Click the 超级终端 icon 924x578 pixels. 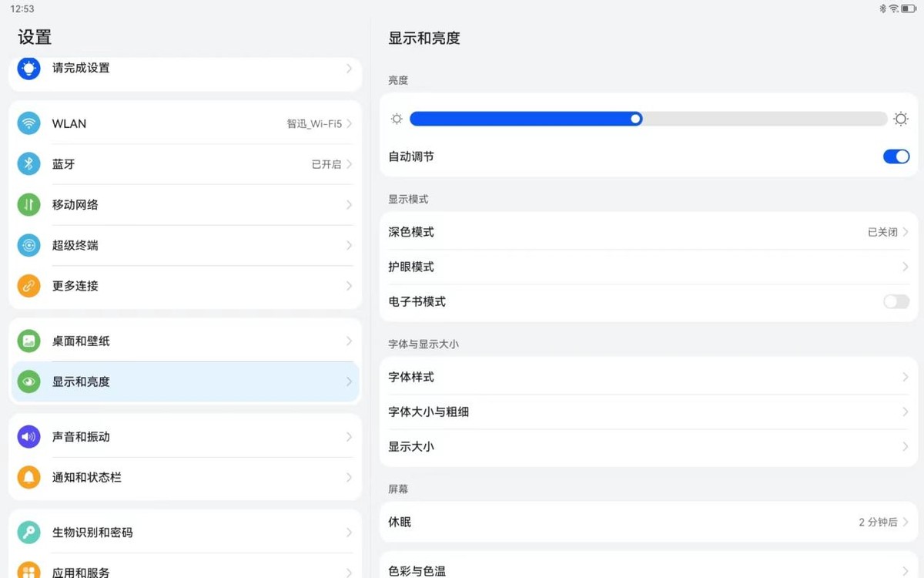pos(28,245)
